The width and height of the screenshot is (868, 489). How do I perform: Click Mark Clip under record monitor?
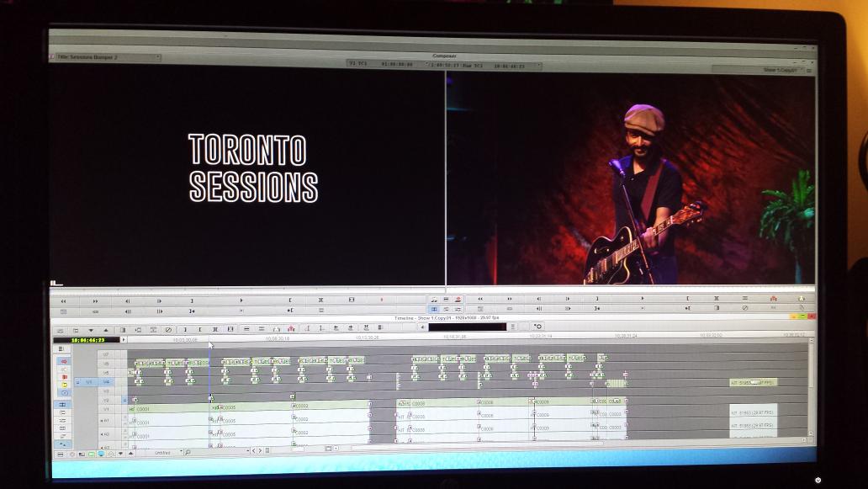click(x=717, y=299)
